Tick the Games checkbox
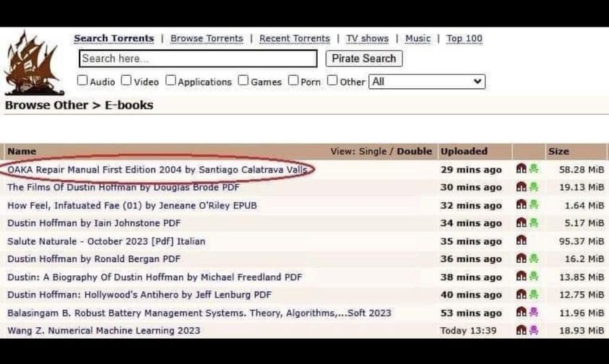Image resolution: width=609 pixels, height=364 pixels. [243, 80]
